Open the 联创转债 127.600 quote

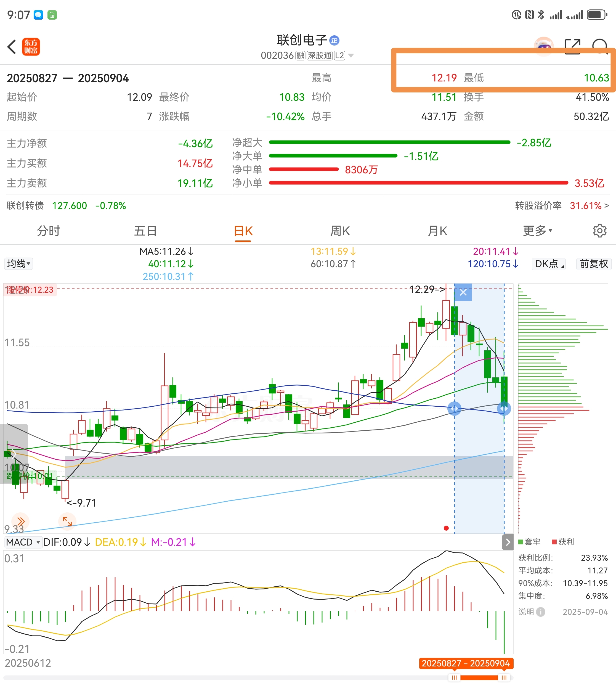pyautogui.click(x=66, y=206)
